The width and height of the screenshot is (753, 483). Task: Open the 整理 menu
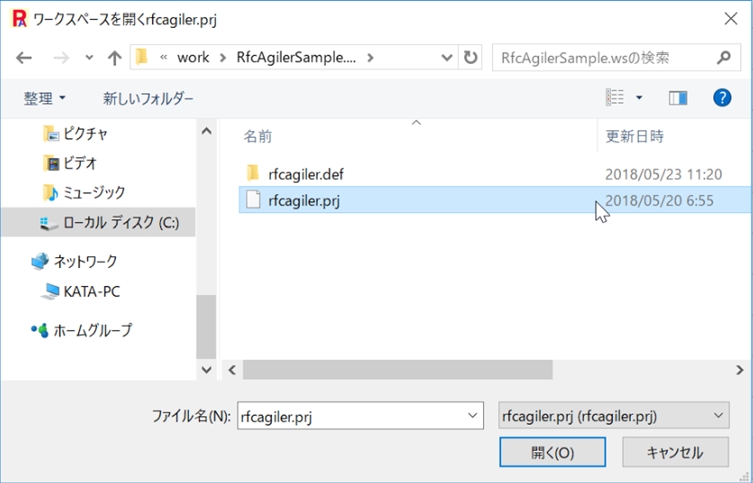(45, 98)
